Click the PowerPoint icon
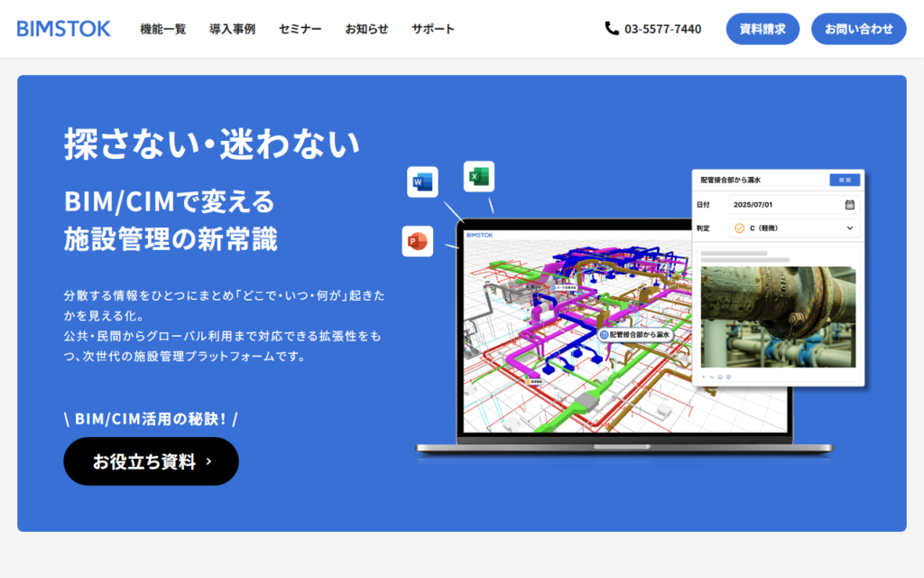 click(x=418, y=241)
